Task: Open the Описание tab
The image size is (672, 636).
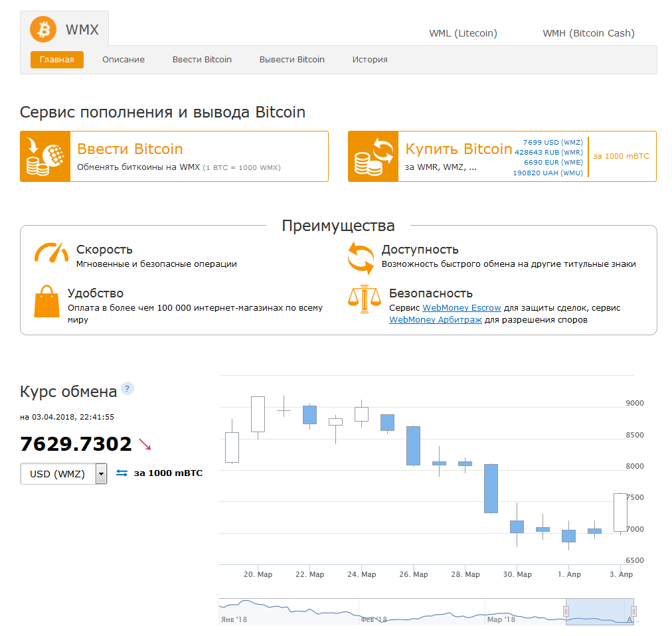Action: coord(124,60)
